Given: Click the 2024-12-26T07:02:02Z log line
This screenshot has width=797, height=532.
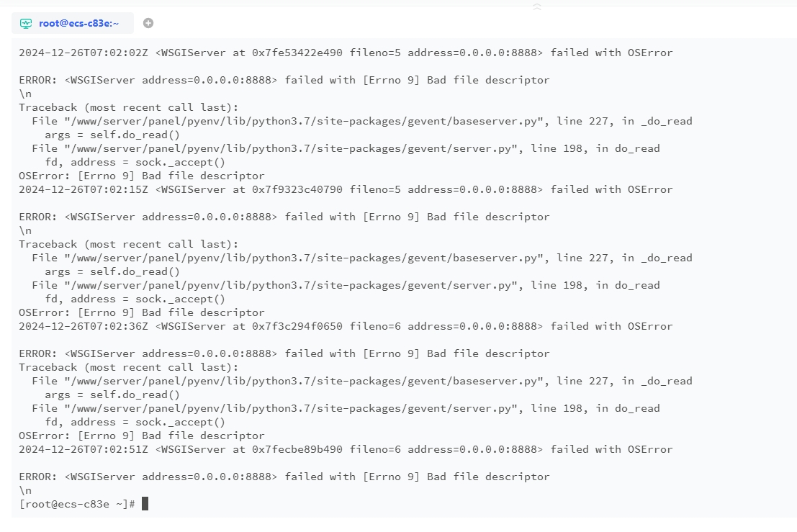Looking at the screenshot, I should point(346,53).
